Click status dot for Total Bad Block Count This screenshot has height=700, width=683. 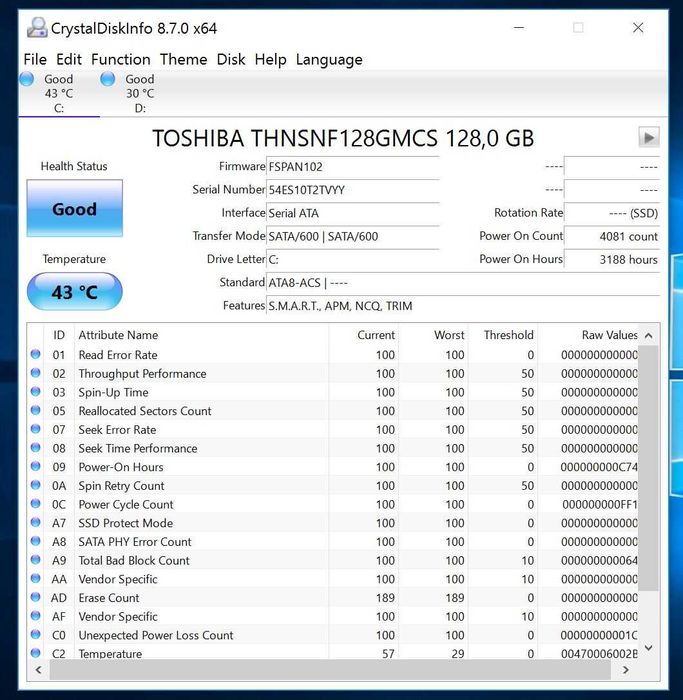36,560
